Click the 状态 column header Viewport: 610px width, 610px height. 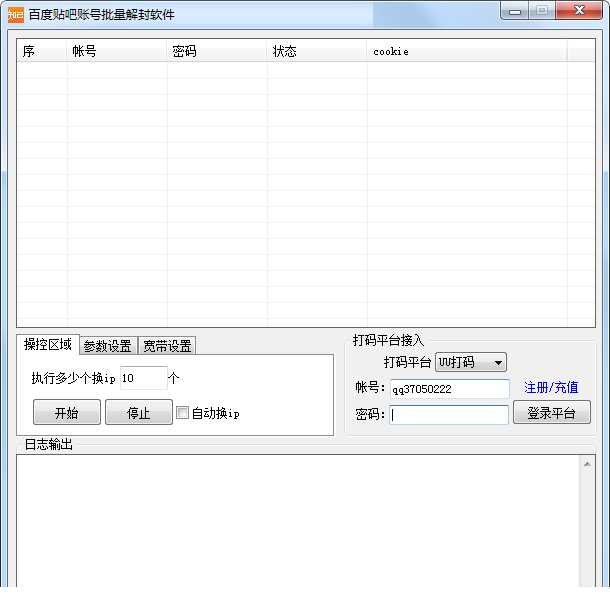pos(317,51)
